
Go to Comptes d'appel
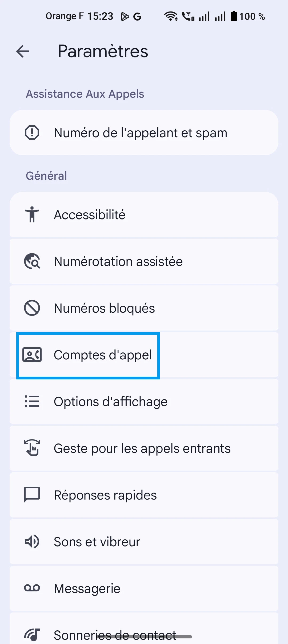coord(103,355)
